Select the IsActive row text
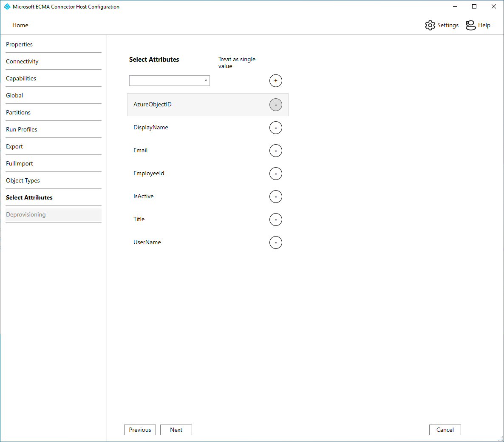504x442 pixels. tap(143, 196)
